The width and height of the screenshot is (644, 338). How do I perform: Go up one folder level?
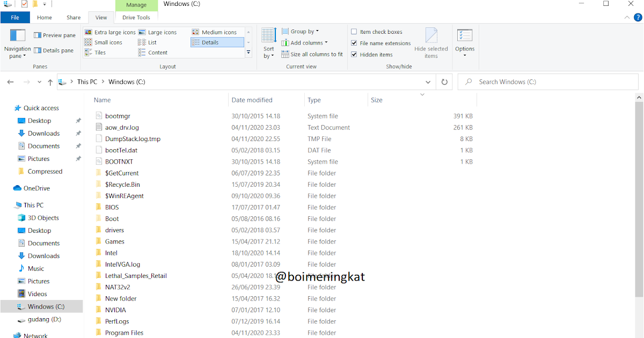click(x=50, y=82)
